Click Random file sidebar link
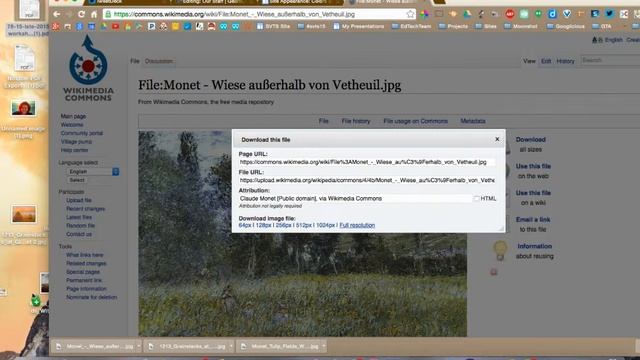Viewport: 640px width, 360px height. click(80, 226)
